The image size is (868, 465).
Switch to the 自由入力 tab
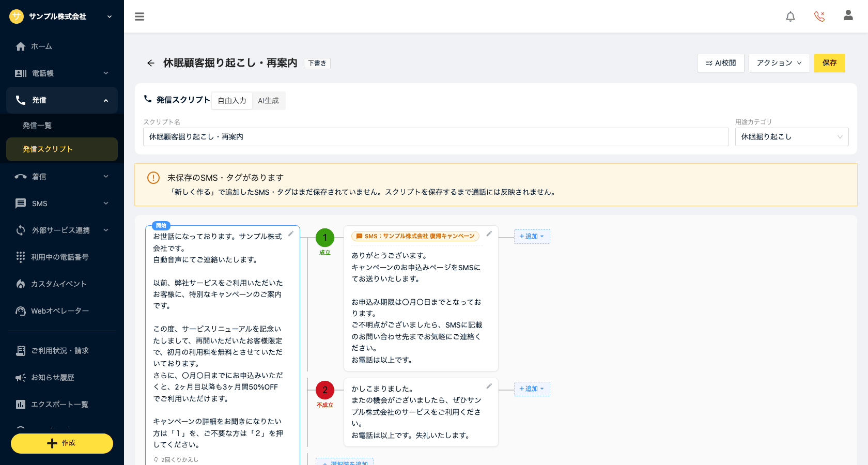pos(232,101)
